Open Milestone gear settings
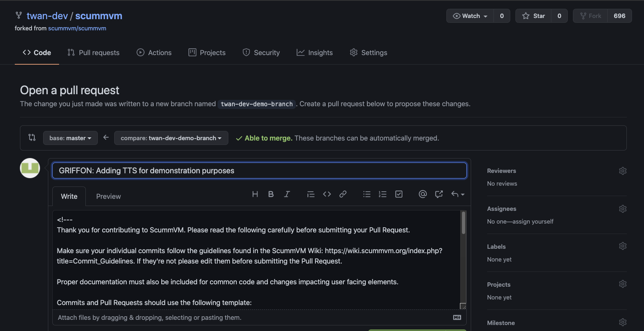This screenshot has height=331, width=644. coord(623,322)
